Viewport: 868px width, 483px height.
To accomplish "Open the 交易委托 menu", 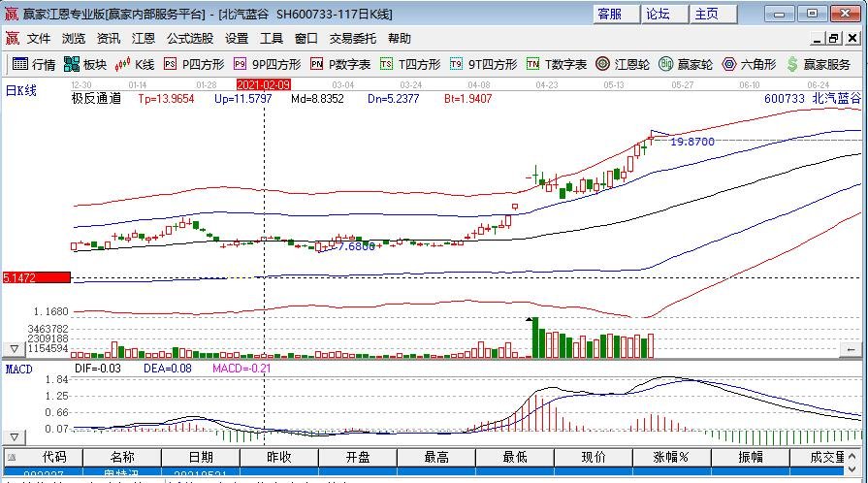I will [x=352, y=39].
